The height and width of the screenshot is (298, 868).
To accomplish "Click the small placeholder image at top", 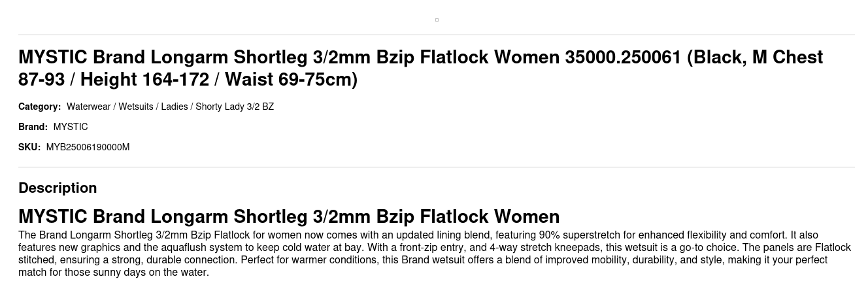I will (437, 20).
